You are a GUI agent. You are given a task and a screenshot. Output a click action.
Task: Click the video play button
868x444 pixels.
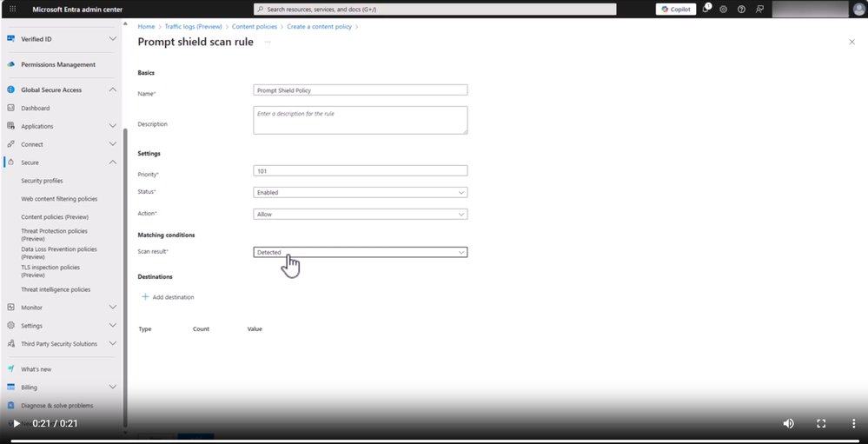[17, 423]
